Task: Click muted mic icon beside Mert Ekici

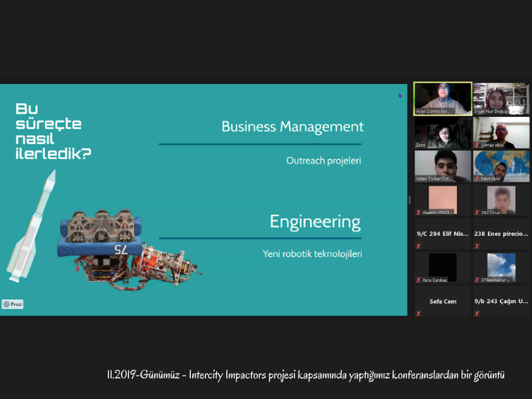Action: coord(476,179)
